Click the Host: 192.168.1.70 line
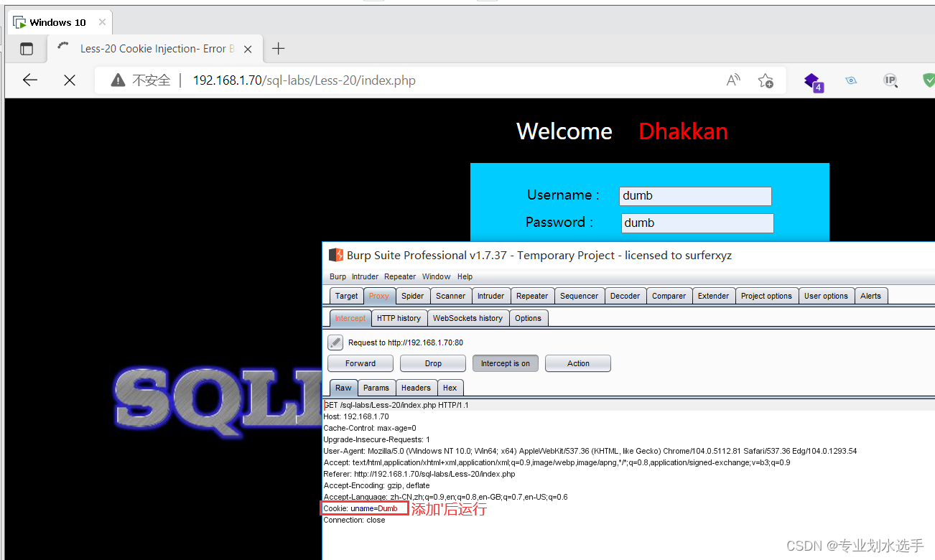The width and height of the screenshot is (935, 560). pos(356,416)
